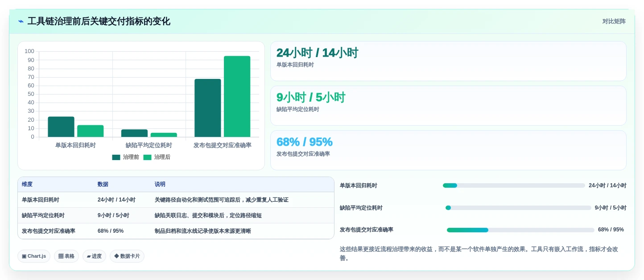Click the 治理后 bar for 发布包提交对应准确率
This screenshot has height=280, width=644.
[237, 96]
